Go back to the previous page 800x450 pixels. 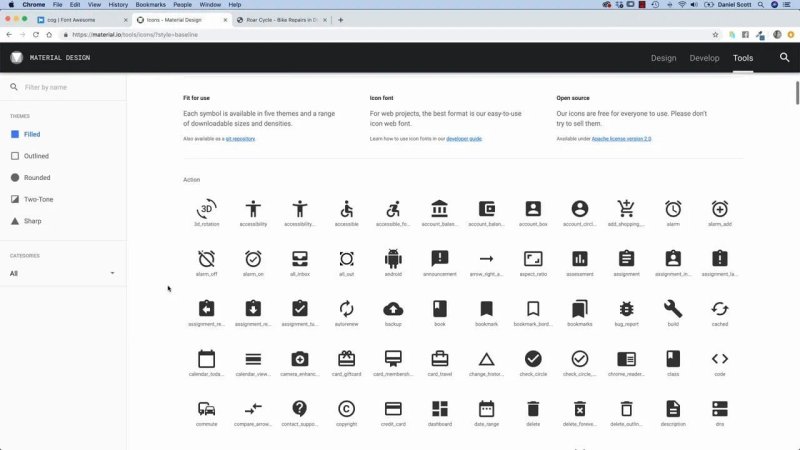pyautogui.click(x=9, y=35)
